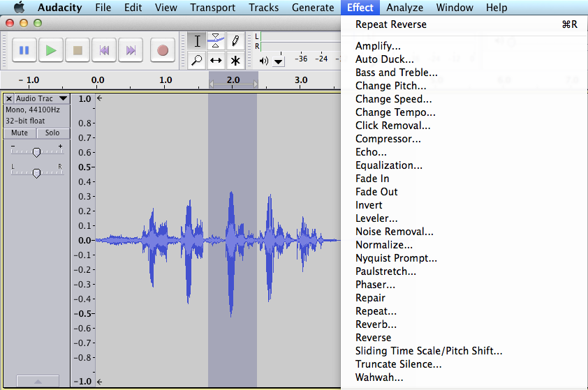
Task: Choose the Wahwah... effect
Action: 464,377
